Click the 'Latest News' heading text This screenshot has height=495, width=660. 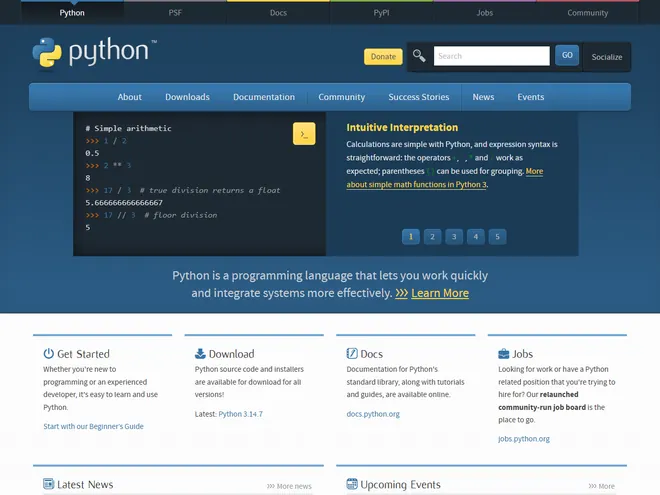[x=85, y=484]
